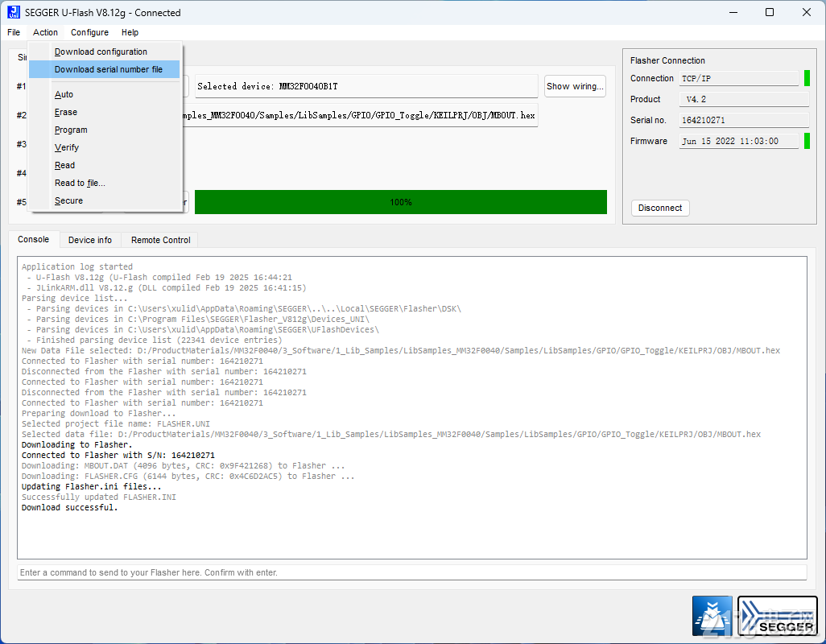
Task: Click 'Selected project file name: FLASHER.UNI' line
Action: 116,423
